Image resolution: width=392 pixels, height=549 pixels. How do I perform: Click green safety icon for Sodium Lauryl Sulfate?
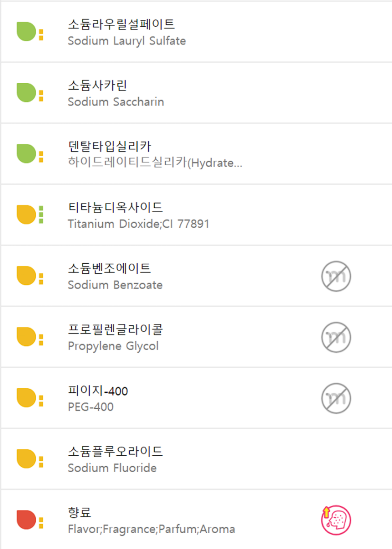30,32
